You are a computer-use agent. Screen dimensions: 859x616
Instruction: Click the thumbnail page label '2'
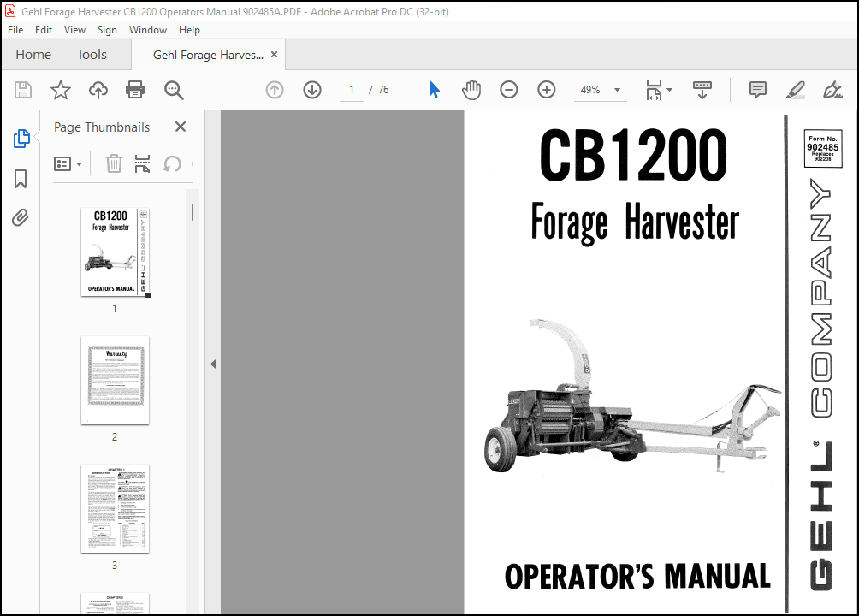point(115,437)
